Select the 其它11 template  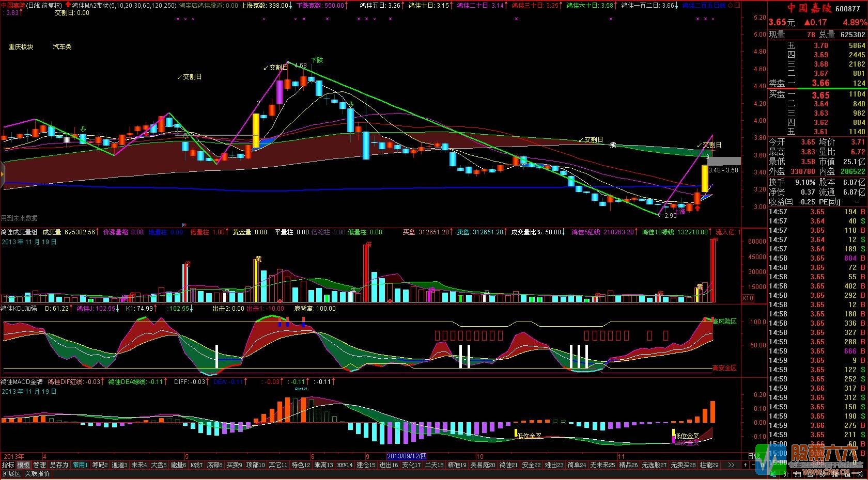[278, 465]
